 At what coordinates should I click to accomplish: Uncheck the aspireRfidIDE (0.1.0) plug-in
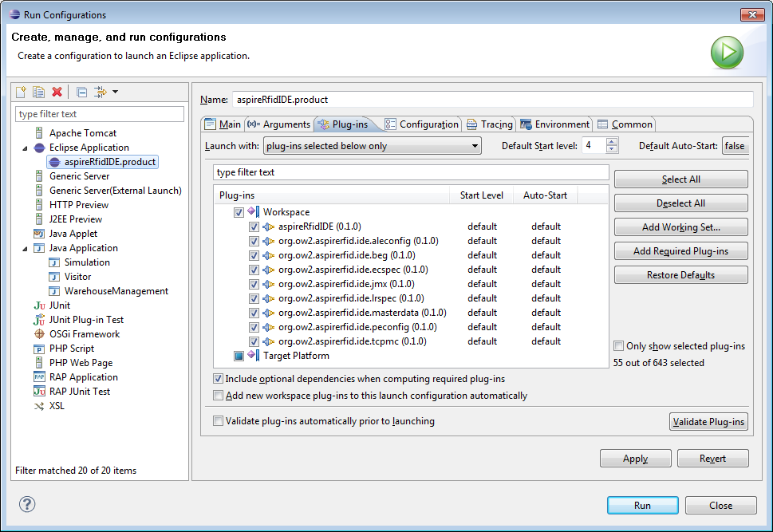tap(254, 227)
